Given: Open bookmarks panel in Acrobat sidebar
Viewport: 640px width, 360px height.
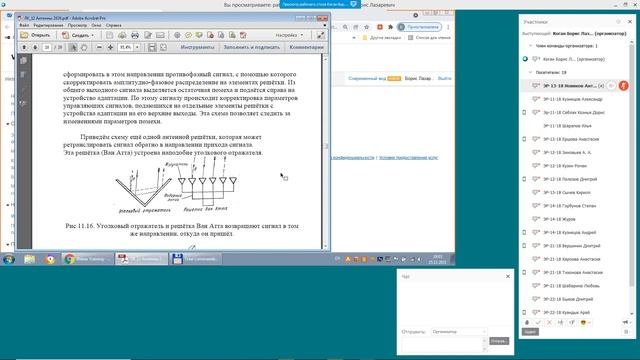Looking at the screenshot, I should [x=24, y=74].
